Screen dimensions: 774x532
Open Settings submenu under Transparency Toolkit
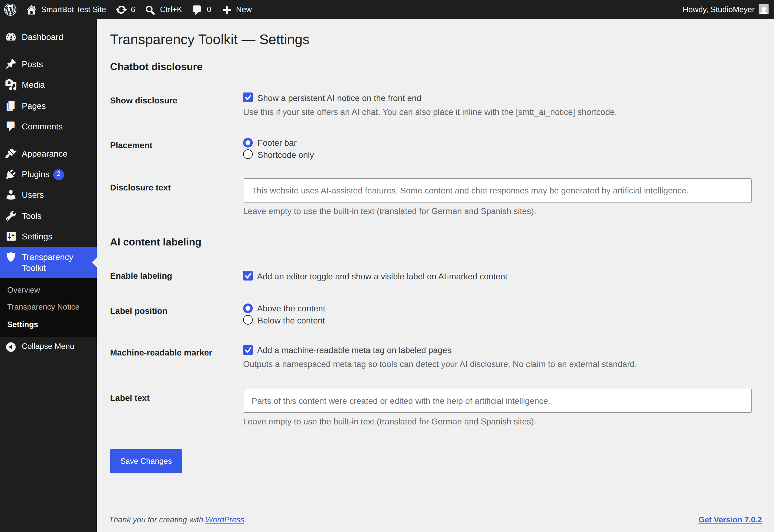23,324
